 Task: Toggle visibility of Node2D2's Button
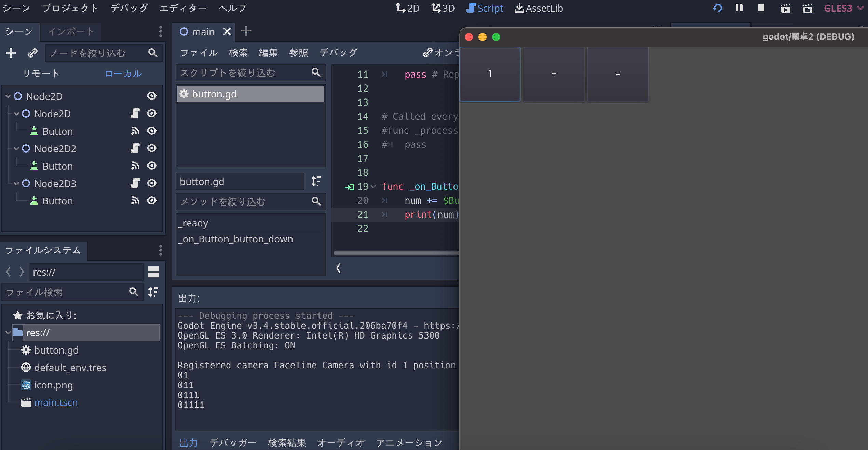pyautogui.click(x=152, y=166)
